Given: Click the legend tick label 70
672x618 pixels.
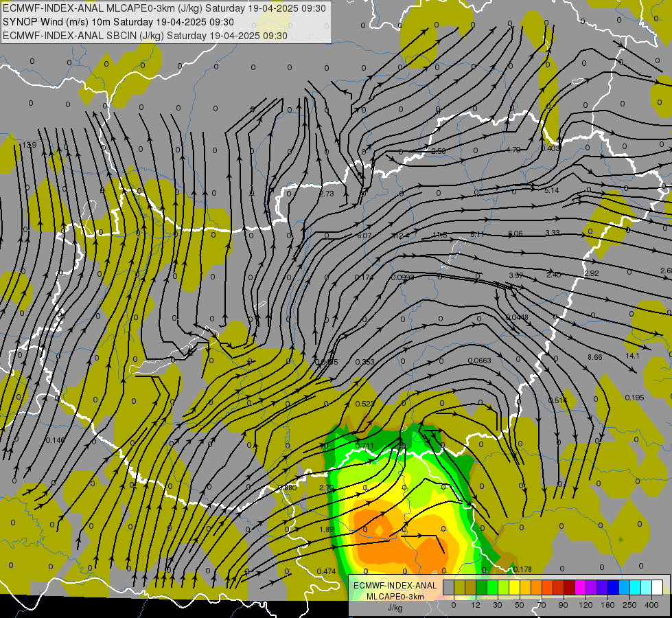Looking at the screenshot, I should click(x=542, y=605).
